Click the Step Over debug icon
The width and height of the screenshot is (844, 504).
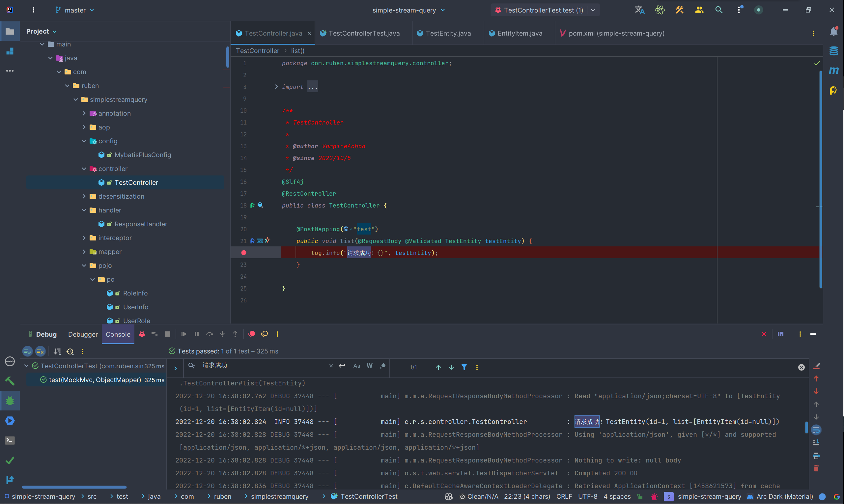[x=210, y=334]
